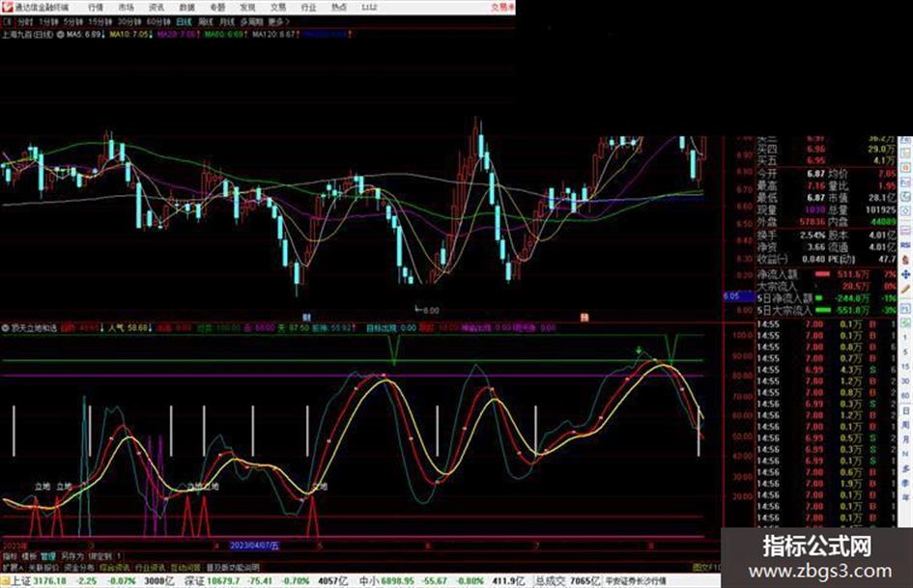Click the green down-arrow signal on indicator chart
This screenshot has height=588, width=913.
tap(639, 350)
